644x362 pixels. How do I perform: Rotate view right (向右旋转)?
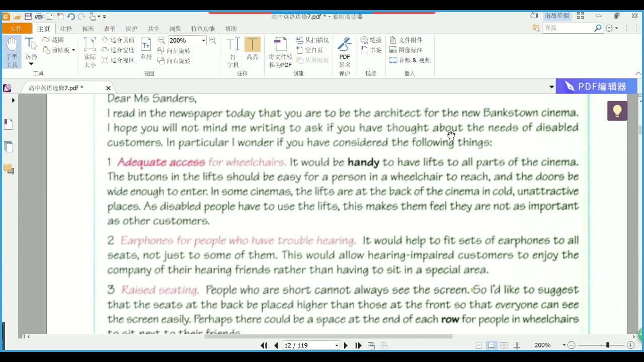[174, 60]
